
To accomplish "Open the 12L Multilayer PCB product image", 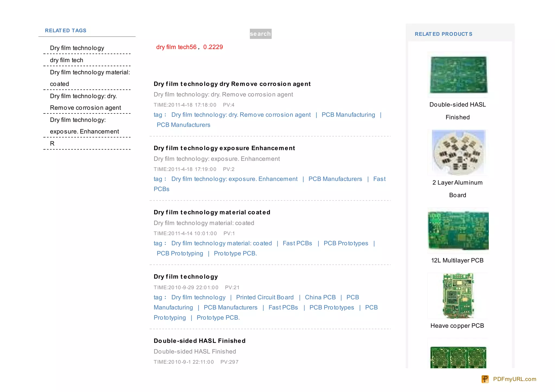I will click(x=458, y=230).
